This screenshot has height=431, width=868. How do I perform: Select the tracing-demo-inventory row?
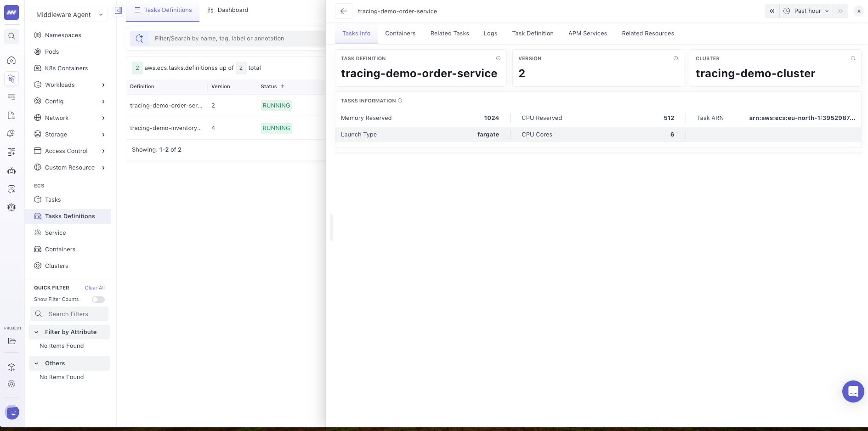click(226, 128)
